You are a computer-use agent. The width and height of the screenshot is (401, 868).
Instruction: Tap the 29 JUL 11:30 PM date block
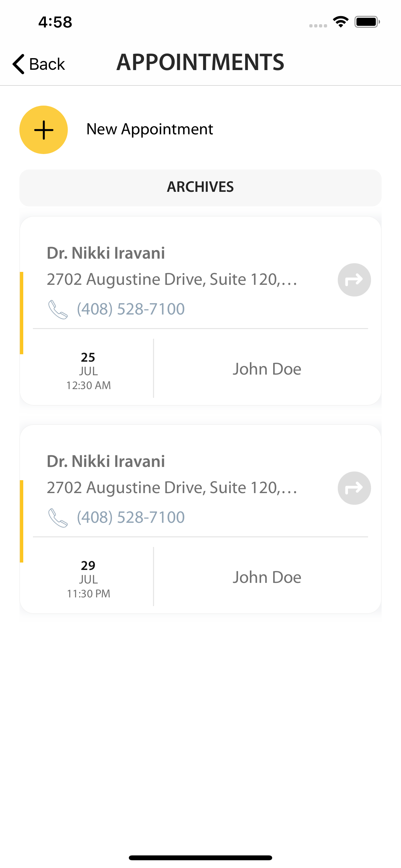(88, 579)
